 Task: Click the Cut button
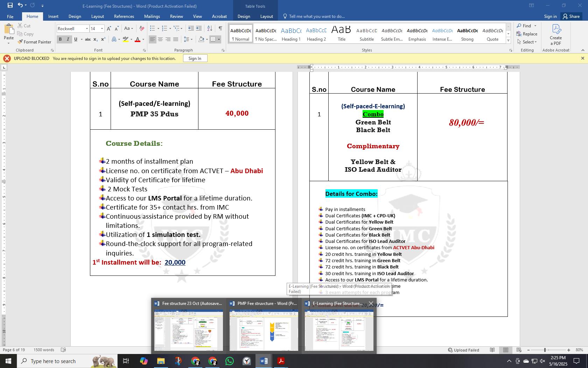[x=24, y=26]
